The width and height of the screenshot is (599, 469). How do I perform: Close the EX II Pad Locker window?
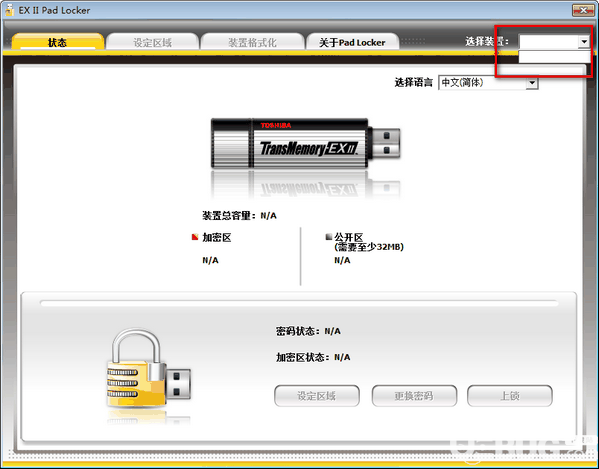(x=583, y=10)
